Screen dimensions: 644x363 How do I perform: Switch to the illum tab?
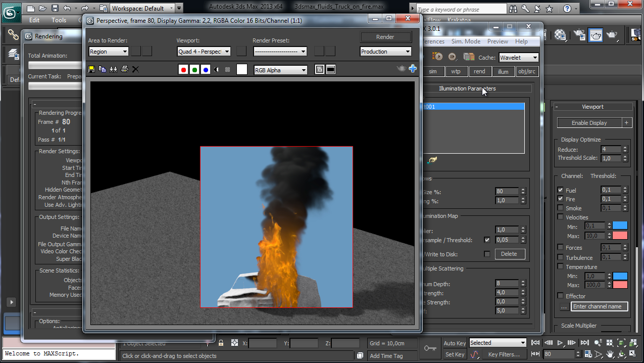(503, 72)
